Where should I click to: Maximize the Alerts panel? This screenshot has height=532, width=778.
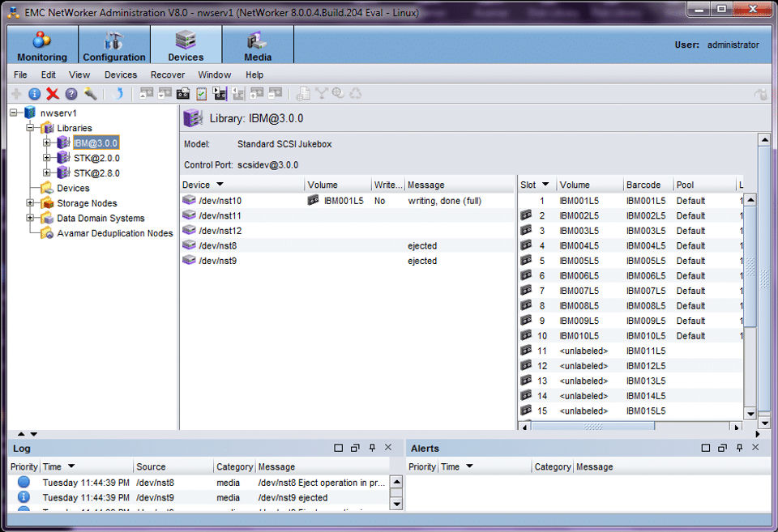pyautogui.click(x=706, y=448)
